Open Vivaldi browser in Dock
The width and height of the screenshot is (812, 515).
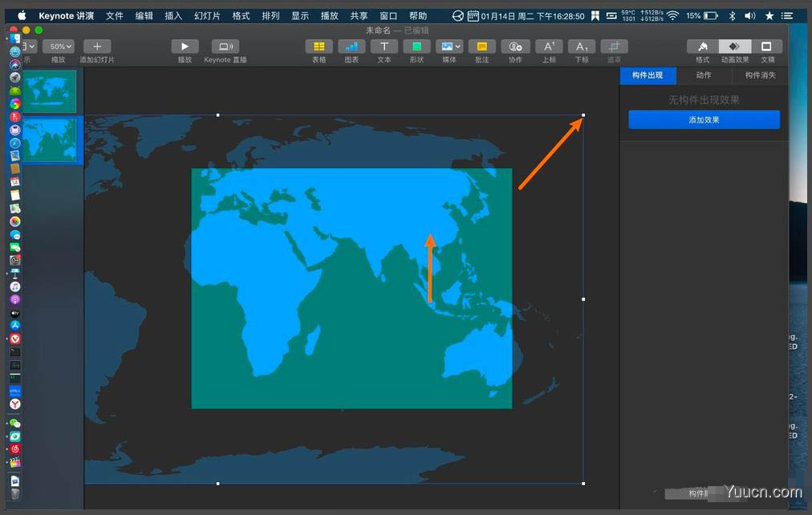tap(15, 339)
